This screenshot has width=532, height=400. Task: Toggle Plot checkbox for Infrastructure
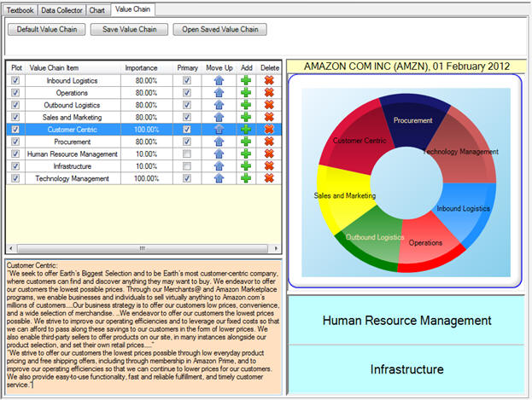(x=15, y=165)
